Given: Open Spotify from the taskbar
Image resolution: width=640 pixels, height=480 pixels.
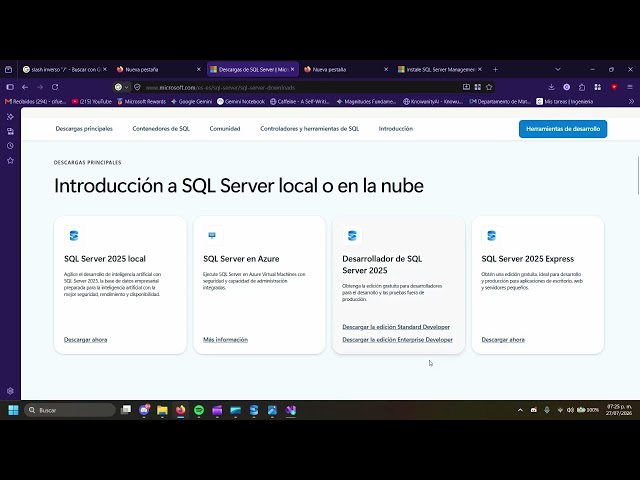Looking at the screenshot, I should click(199, 410).
